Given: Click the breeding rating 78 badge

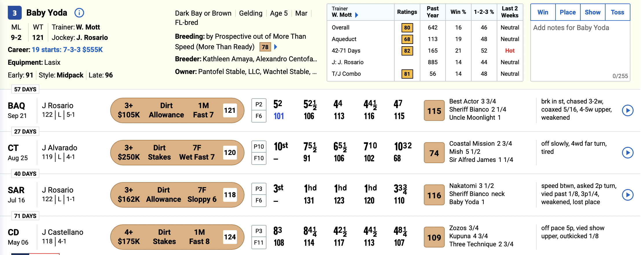Looking at the screenshot, I should coord(265,47).
